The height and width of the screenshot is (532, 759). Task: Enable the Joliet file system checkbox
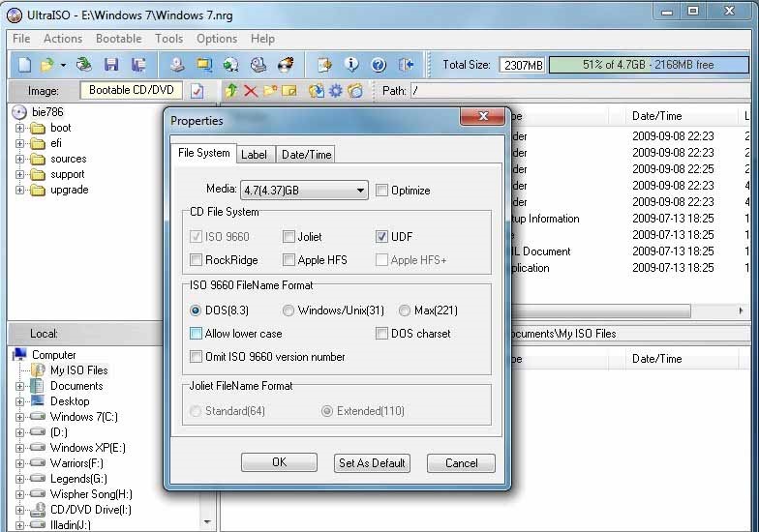click(x=288, y=236)
